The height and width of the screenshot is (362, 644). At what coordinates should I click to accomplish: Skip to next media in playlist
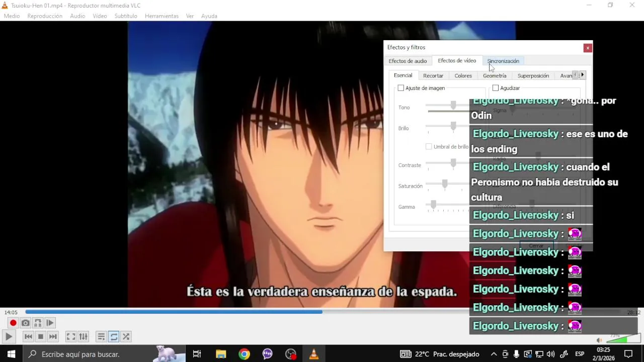(53, 337)
